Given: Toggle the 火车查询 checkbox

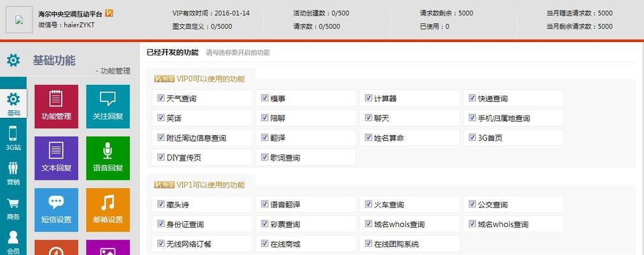Looking at the screenshot, I should pyautogui.click(x=368, y=204).
